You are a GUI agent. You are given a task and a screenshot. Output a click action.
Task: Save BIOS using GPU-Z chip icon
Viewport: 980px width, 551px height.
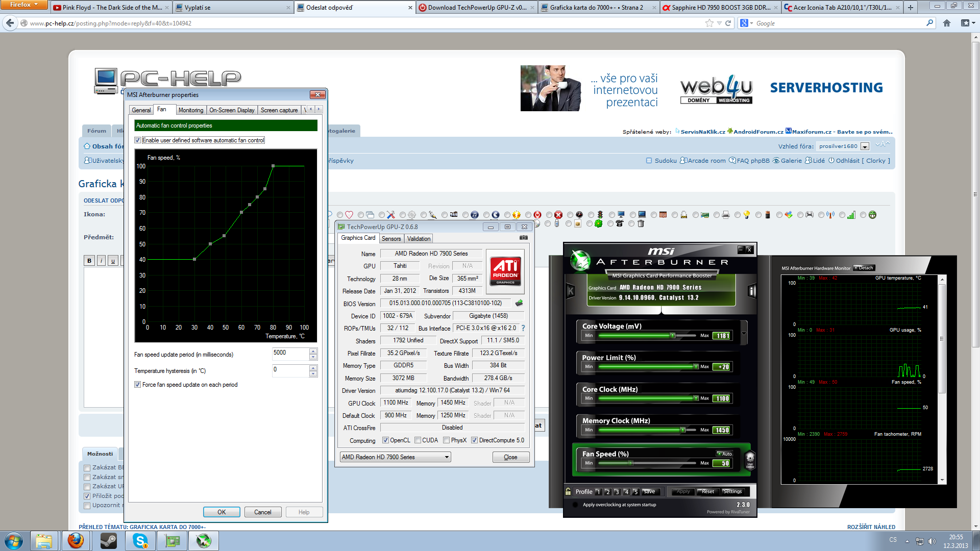[x=519, y=303]
